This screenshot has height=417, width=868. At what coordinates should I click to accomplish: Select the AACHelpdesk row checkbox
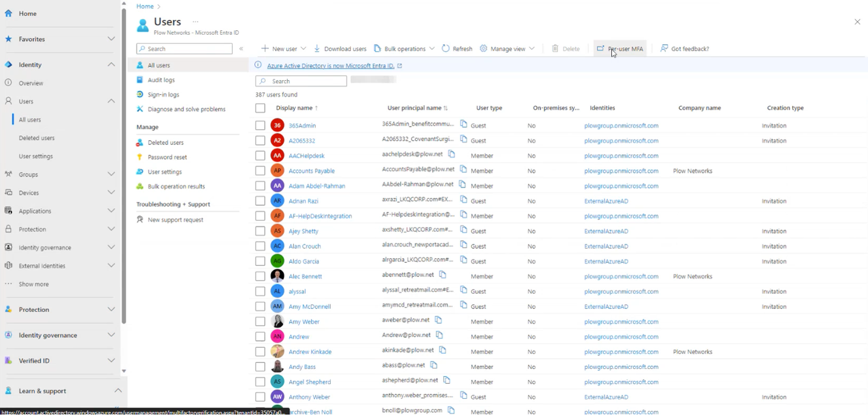[x=260, y=155]
